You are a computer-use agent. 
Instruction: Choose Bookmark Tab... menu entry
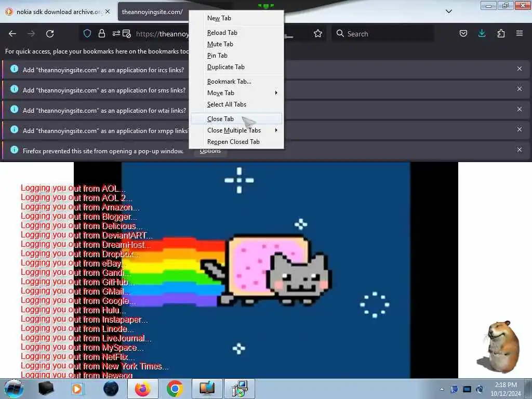coord(236,82)
